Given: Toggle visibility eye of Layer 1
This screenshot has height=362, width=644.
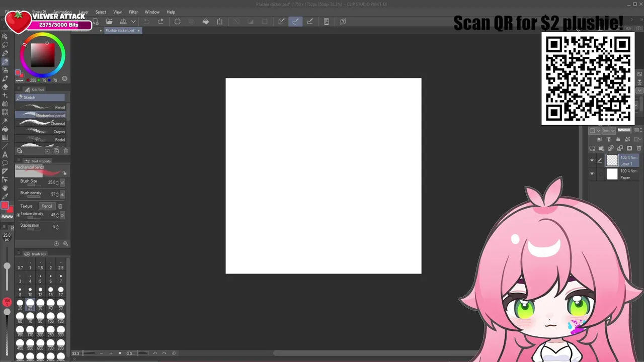Looking at the screenshot, I should coord(592,160).
